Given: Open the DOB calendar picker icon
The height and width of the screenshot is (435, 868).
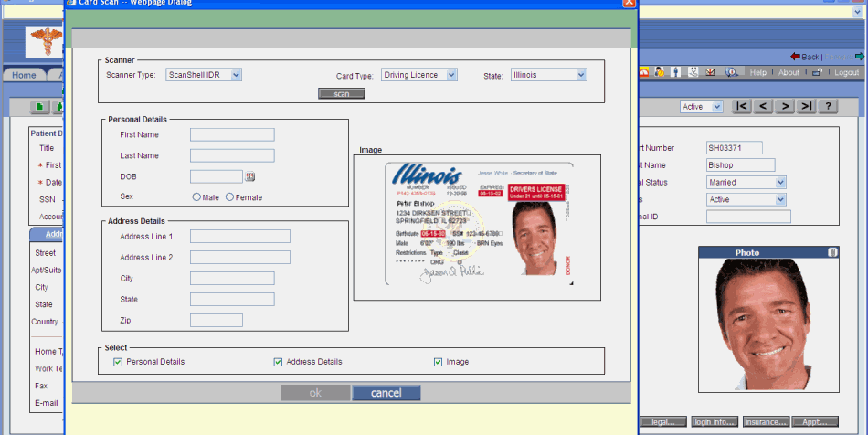Looking at the screenshot, I should tap(249, 176).
